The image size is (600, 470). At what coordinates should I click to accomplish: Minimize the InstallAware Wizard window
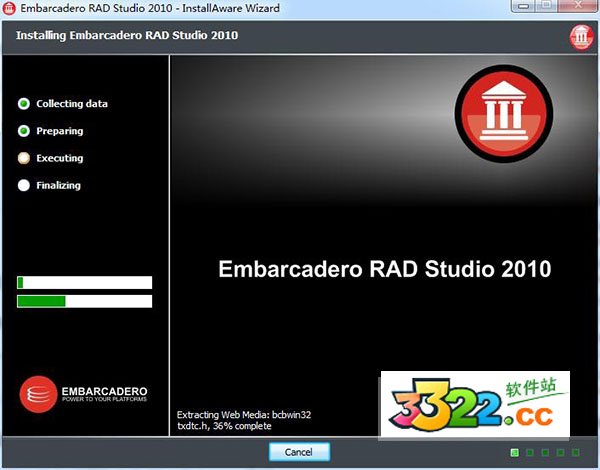click(x=524, y=6)
